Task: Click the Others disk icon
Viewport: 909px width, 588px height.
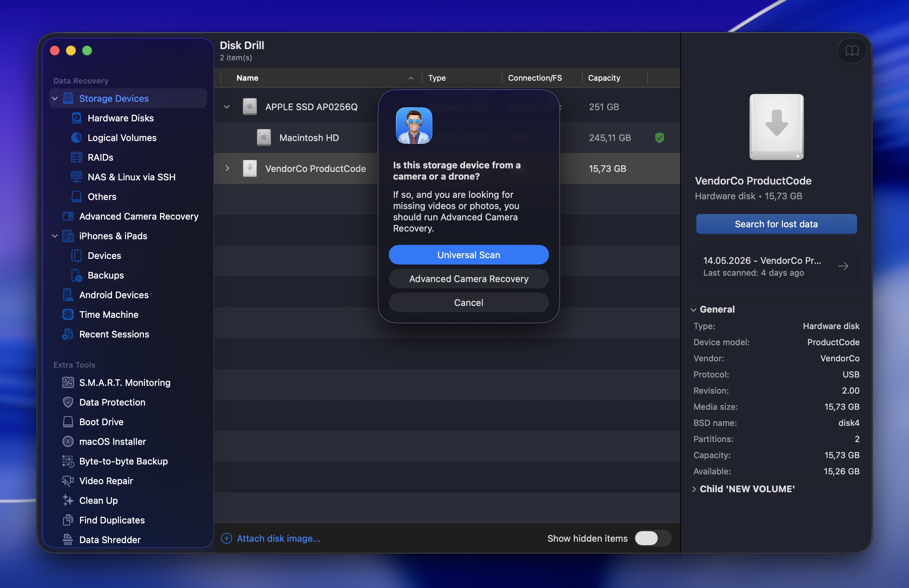Action: tap(77, 196)
